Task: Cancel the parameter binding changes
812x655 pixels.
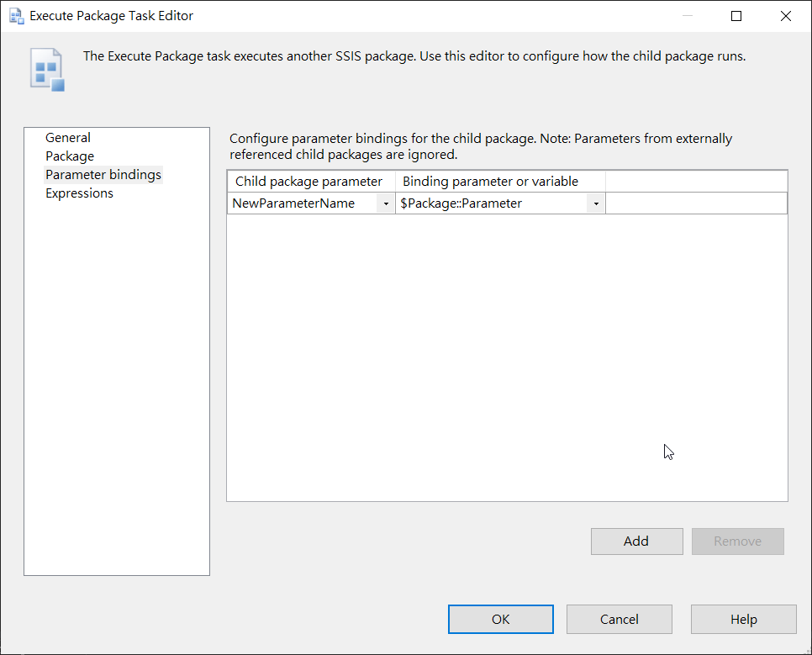Action: point(619,619)
